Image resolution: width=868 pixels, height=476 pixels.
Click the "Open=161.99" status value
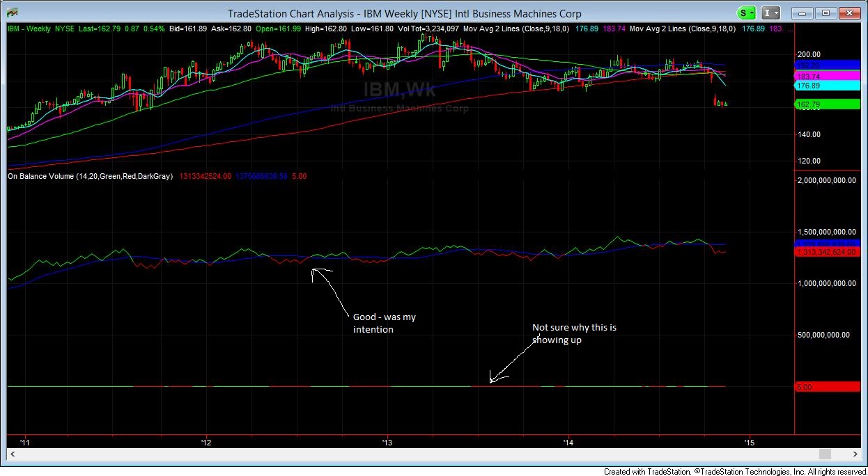(277, 29)
